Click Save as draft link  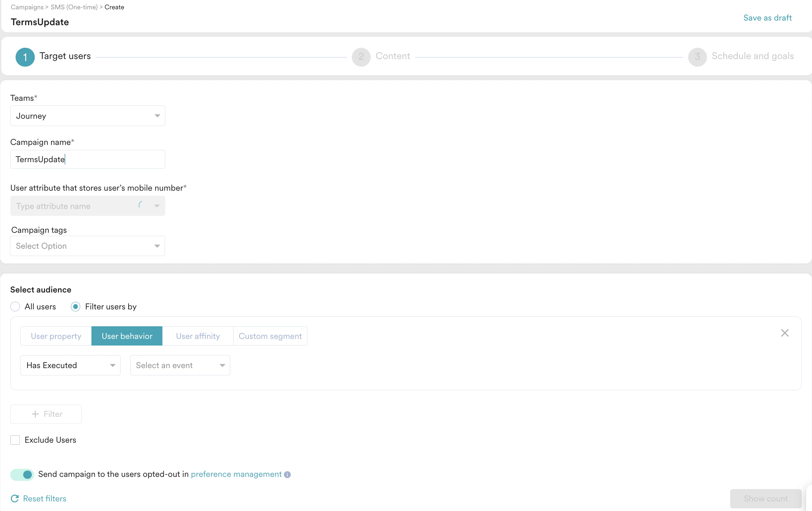[767, 18]
